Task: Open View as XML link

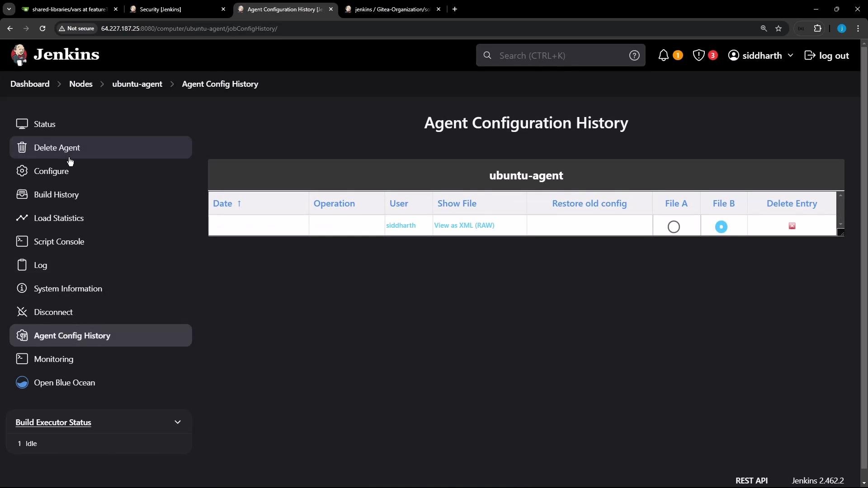Action: [453, 225]
